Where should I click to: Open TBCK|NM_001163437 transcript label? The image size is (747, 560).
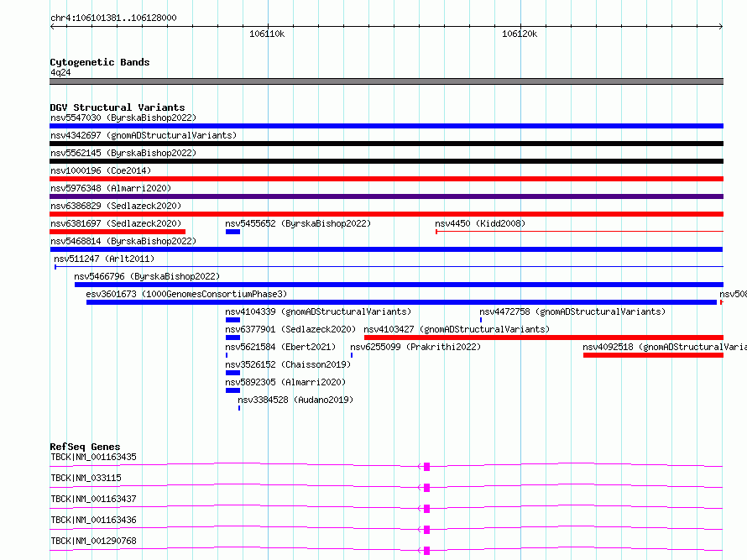pos(93,499)
